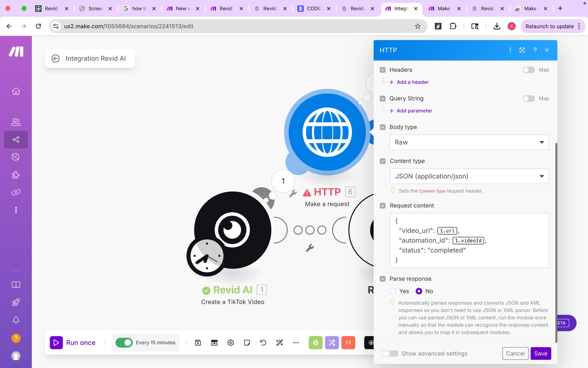Open scenario inputs icon in bottom toolbar
Image resolution: width=588 pixels, height=368 pixels.
coord(214,343)
